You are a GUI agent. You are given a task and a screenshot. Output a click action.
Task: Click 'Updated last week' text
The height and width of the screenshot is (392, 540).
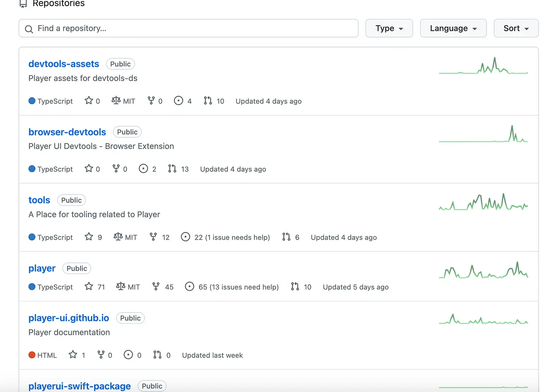pos(213,355)
